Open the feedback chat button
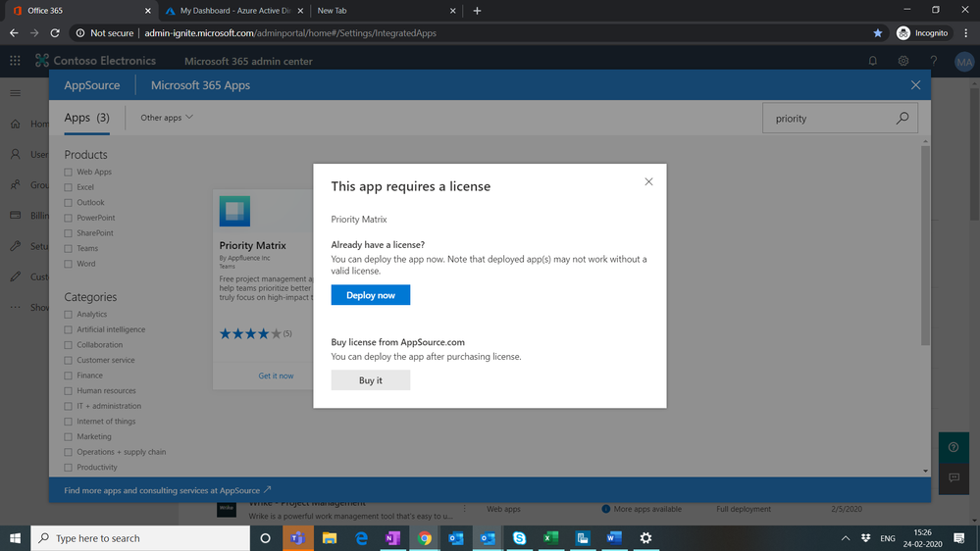980x551 pixels. click(954, 477)
